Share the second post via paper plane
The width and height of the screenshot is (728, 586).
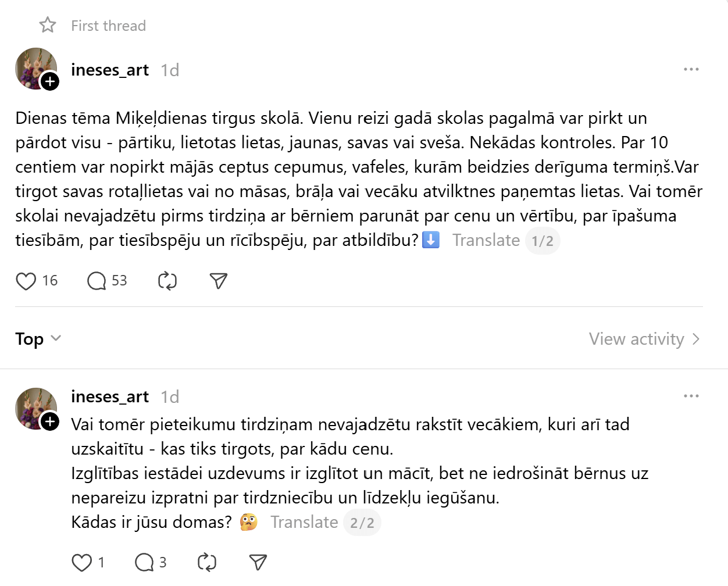pos(258,563)
